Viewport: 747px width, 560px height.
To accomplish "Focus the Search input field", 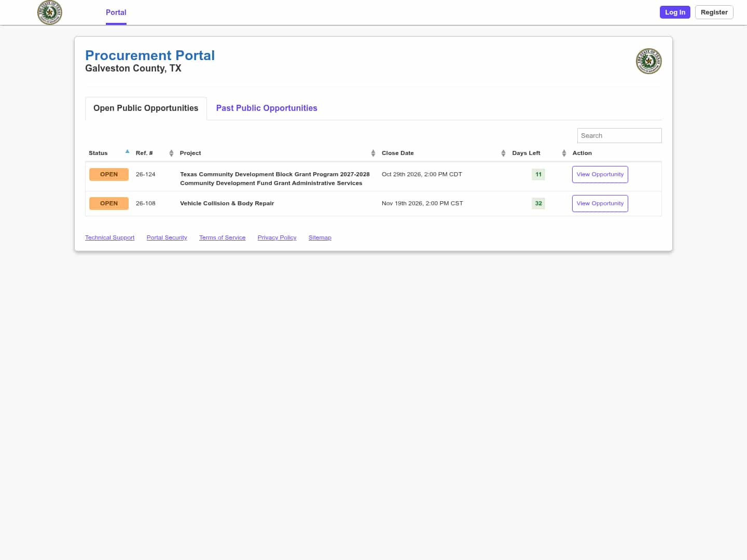I will coord(619,136).
